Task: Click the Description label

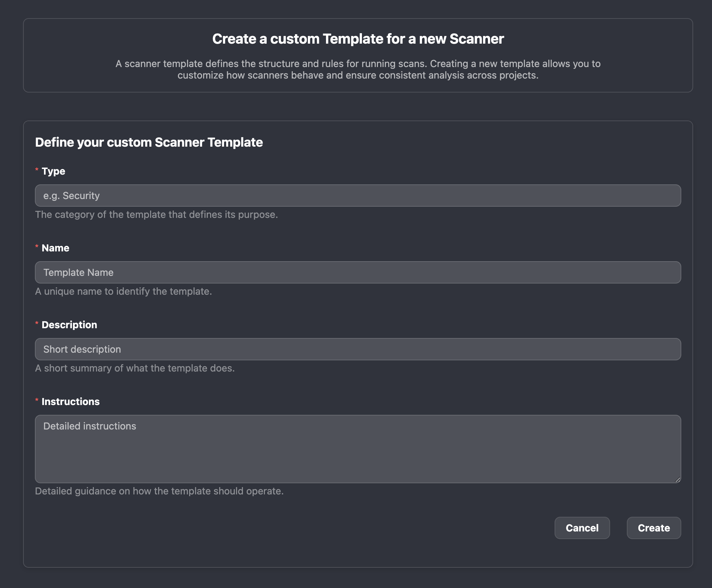Action: click(69, 324)
